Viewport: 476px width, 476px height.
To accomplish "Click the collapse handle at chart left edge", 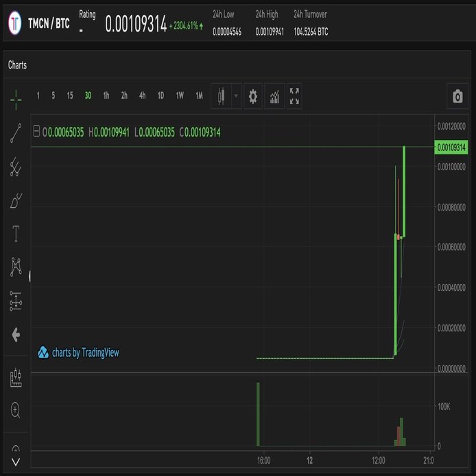I will [29, 276].
